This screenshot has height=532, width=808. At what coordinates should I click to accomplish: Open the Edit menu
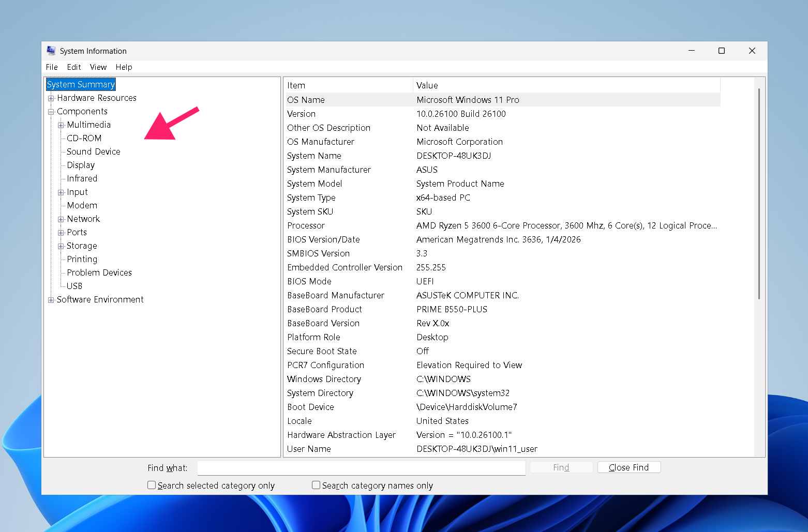[74, 67]
